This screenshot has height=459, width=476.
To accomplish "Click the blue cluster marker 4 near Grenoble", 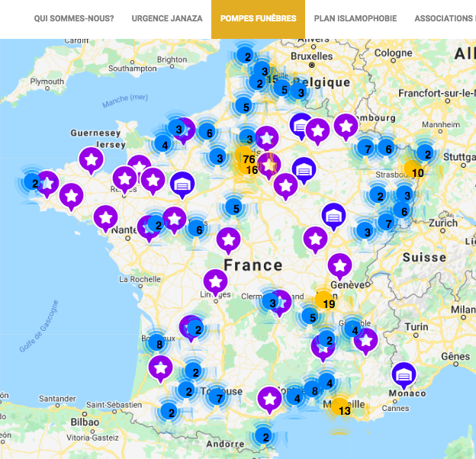I will tap(353, 329).
